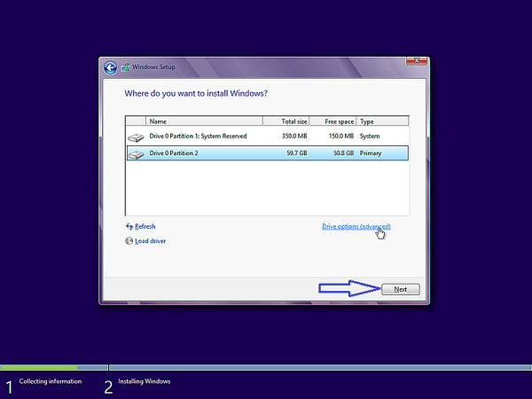Screen dimensions: 532x399
Task: Sort by the Type column header
Action: coord(382,121)
